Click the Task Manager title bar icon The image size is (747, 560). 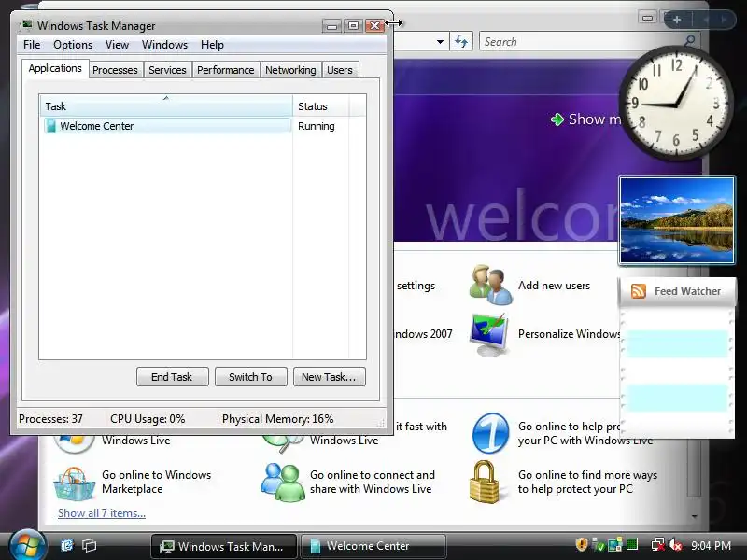pos(27,25)
